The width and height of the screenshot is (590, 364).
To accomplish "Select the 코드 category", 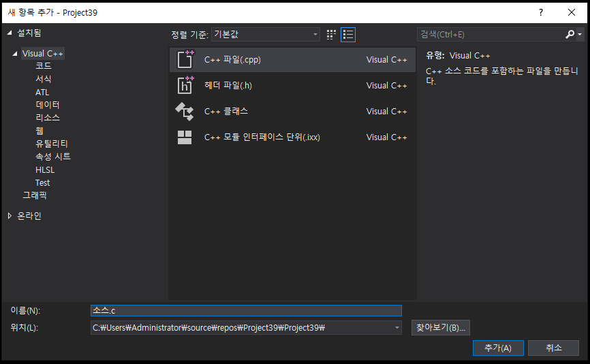I will pyautogui.click(x=44, y=66).
